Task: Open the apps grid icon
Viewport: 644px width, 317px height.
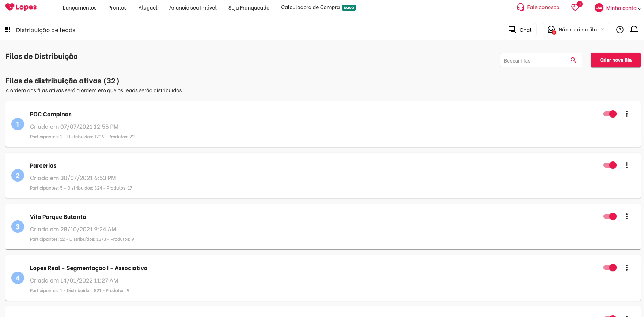Action: click(8, 30)
